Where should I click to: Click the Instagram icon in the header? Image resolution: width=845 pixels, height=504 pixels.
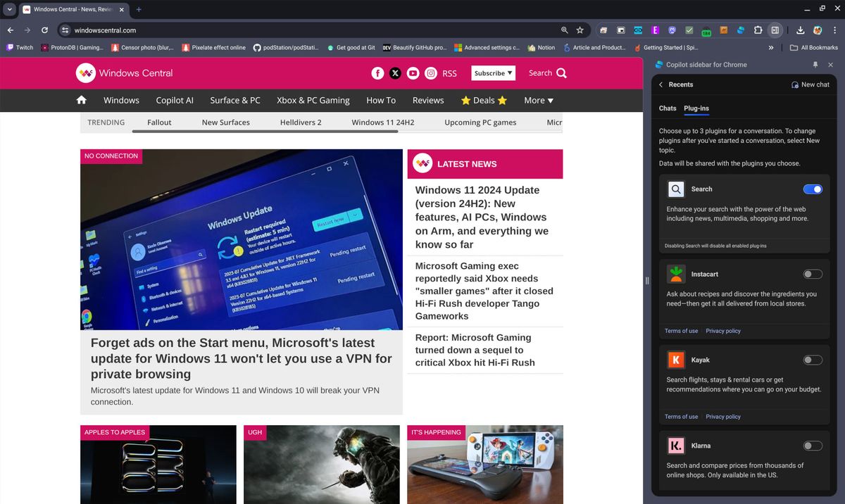click(x=430, y=73)
